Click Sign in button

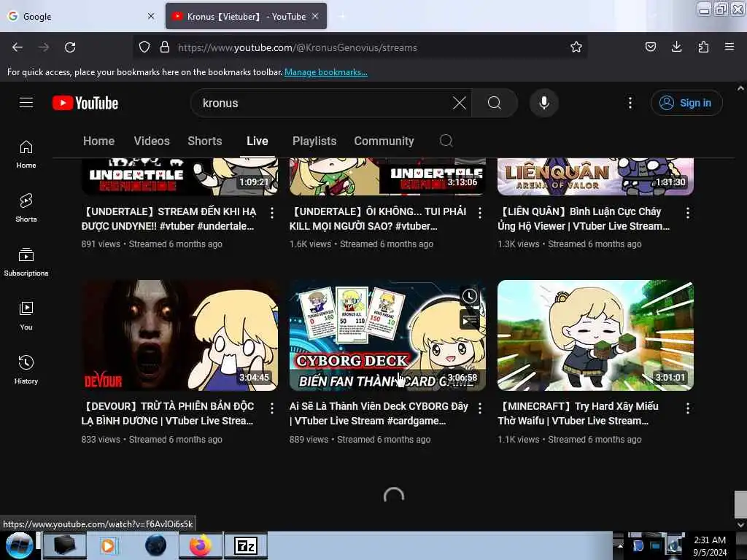pyautogui.click(x=686, y=103)
